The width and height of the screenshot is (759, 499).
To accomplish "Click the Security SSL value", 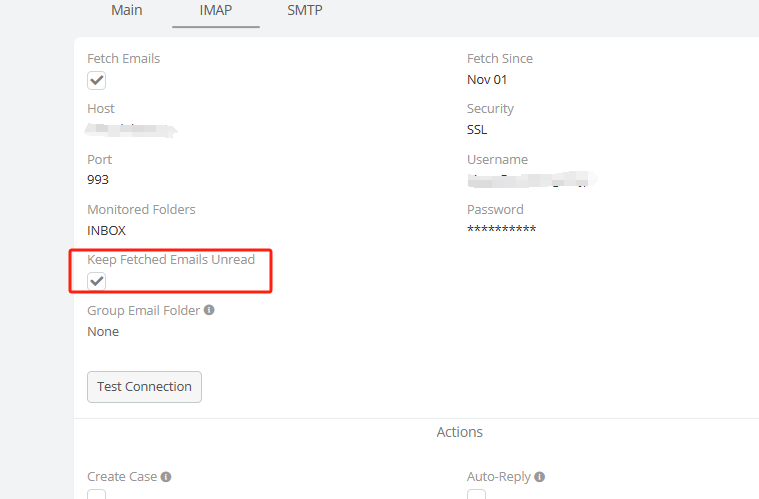I will tap(477, 130).
